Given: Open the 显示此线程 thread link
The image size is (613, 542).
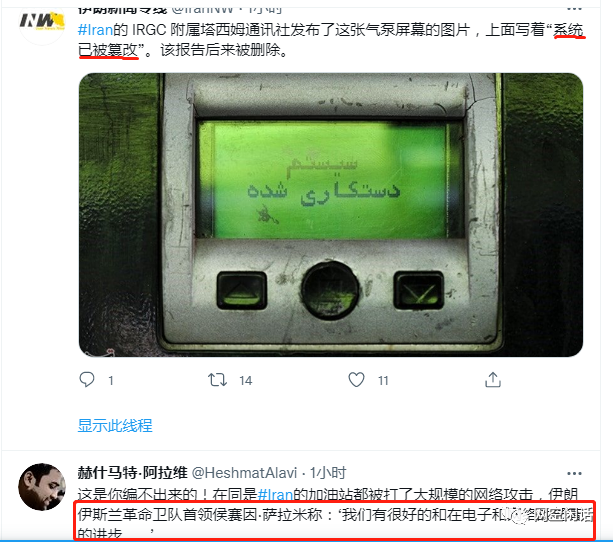Looking at the screenshot, I should [115, 425].
